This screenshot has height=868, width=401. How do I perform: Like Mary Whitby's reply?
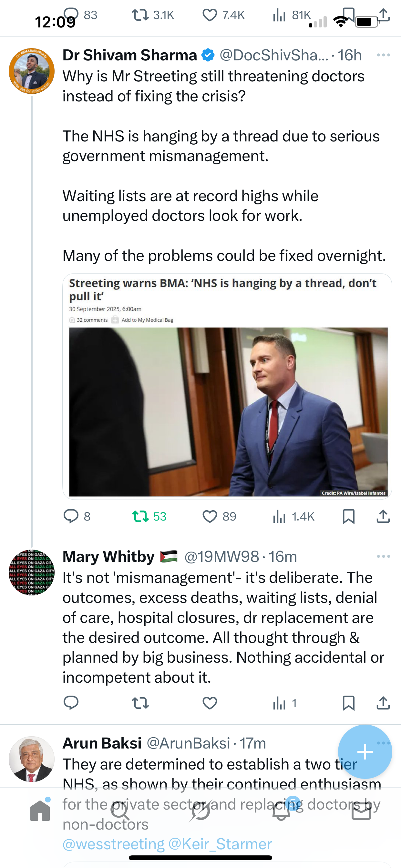(210, 703)
